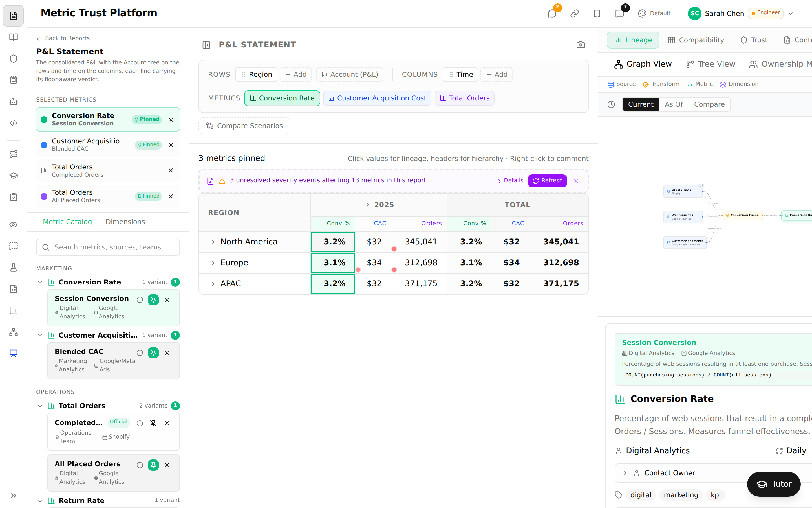
Task: Collapse the left panel from the P&L Statement header
Action: (206, 45)
